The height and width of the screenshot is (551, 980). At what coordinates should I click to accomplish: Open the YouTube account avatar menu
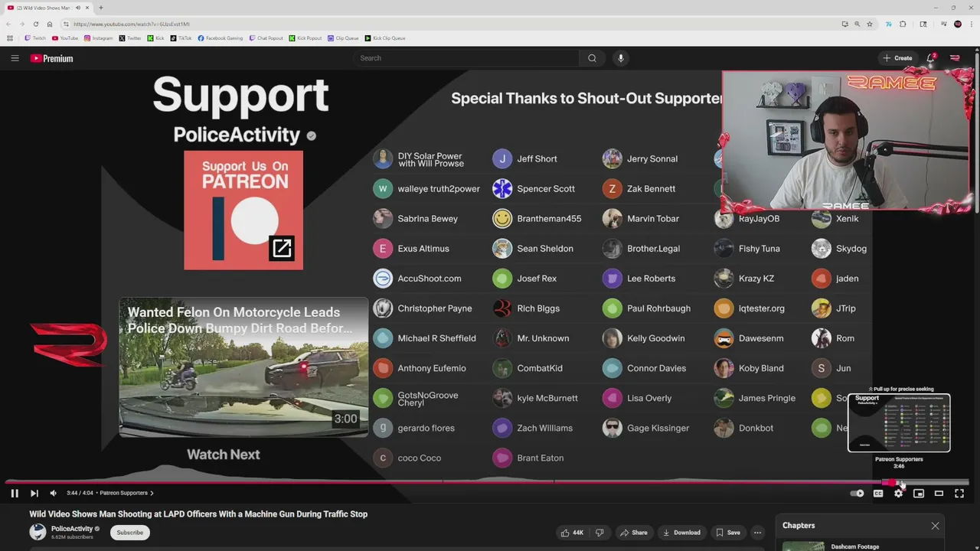(955, 58)
